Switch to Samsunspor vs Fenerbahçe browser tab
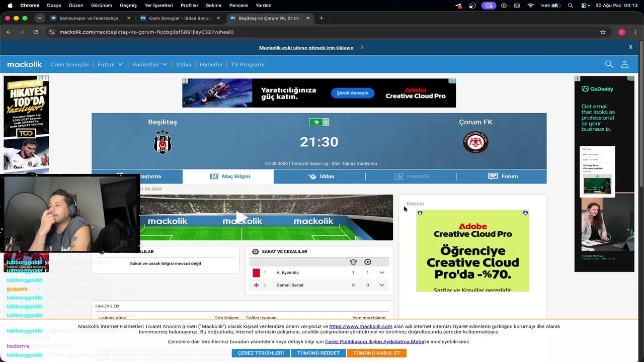The width and height of the screenshot is (644, 362). click(90, 18)
